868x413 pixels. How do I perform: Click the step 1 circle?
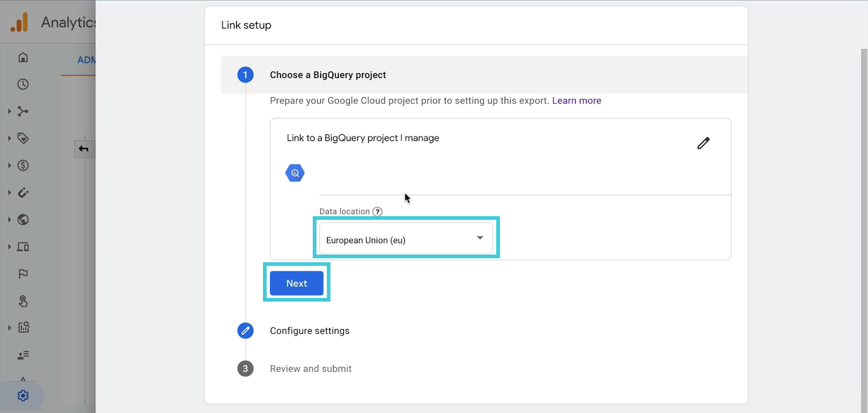click(x=245, y=75)
